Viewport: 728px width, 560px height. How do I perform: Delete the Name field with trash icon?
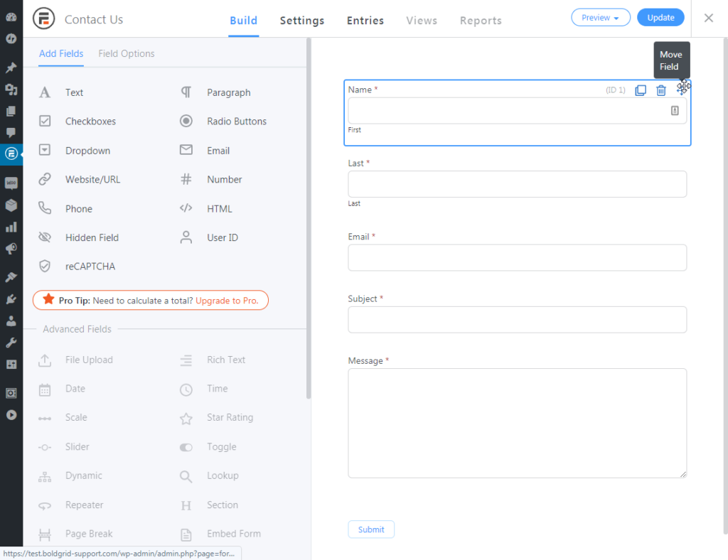click(x=661, y=90)
